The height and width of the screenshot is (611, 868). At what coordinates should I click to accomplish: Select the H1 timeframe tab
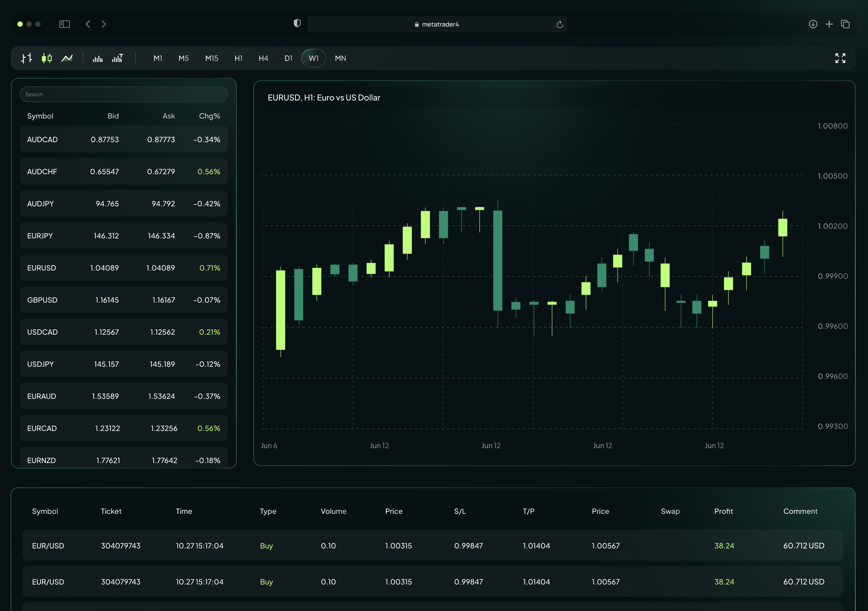coord(238,58)
